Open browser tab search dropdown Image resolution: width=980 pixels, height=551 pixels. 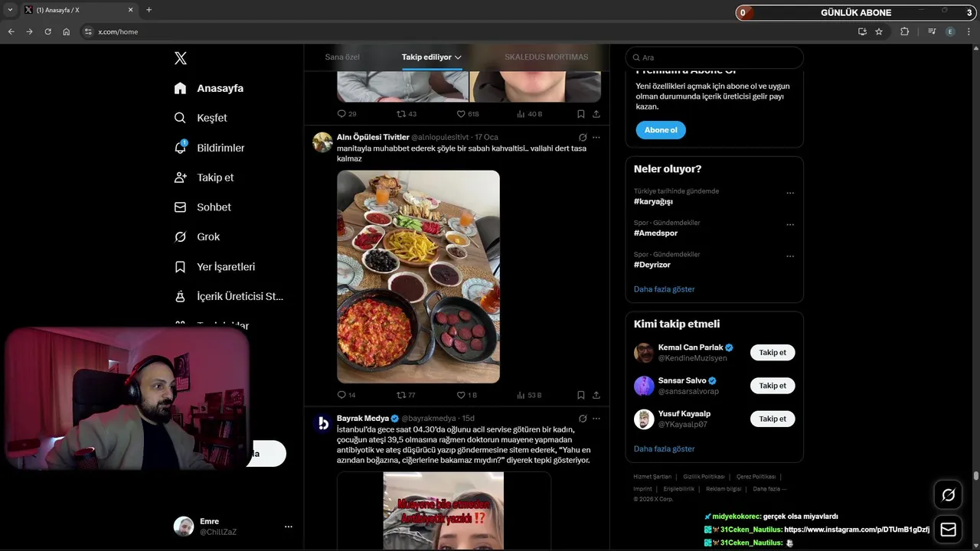(x=10, y=10)
